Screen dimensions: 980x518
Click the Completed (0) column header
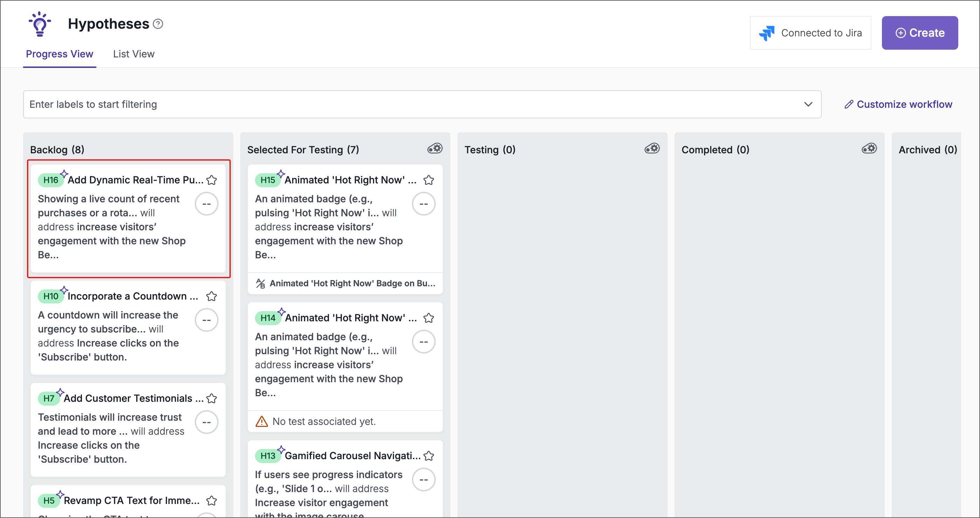716,150
